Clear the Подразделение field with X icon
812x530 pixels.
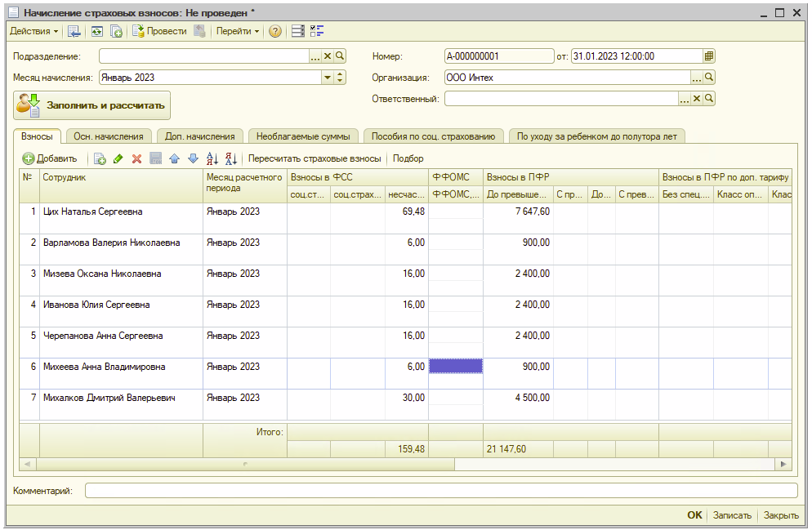[x=328, y=56]
